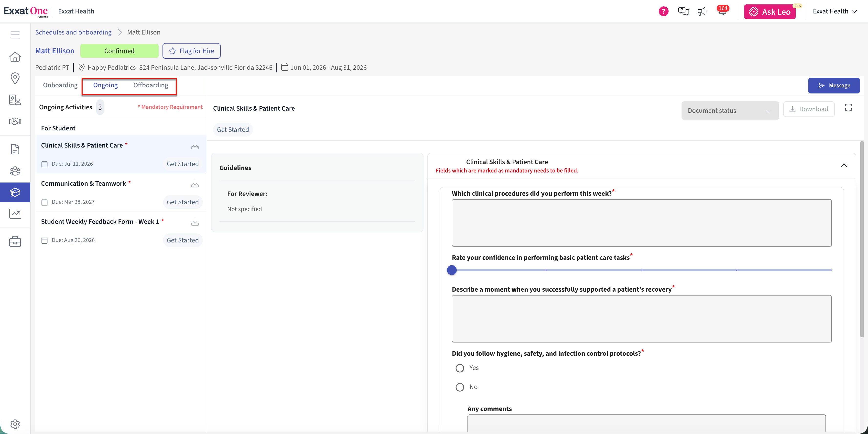Viewport: 868px width, 434px height.
Task: Open the Clinical Skills & Patient Care activity
Action: tap(121, 154)
